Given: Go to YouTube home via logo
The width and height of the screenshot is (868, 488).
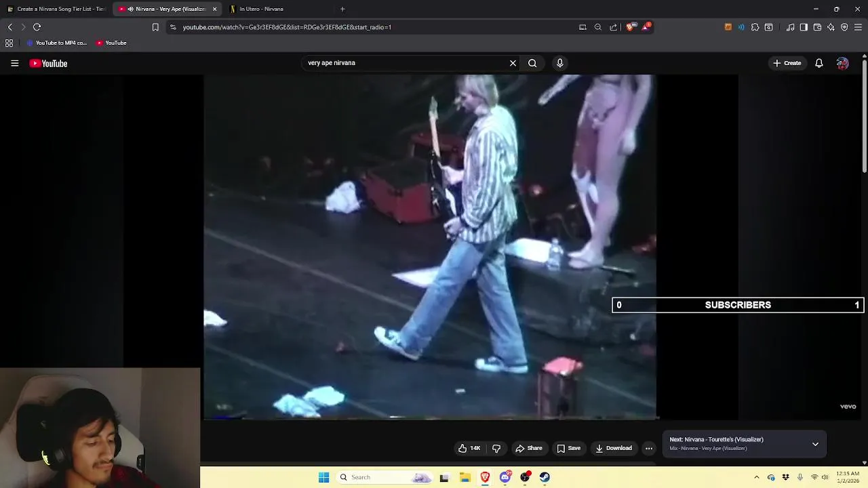Looking at the screenshot, I should [x=48, y=63].
